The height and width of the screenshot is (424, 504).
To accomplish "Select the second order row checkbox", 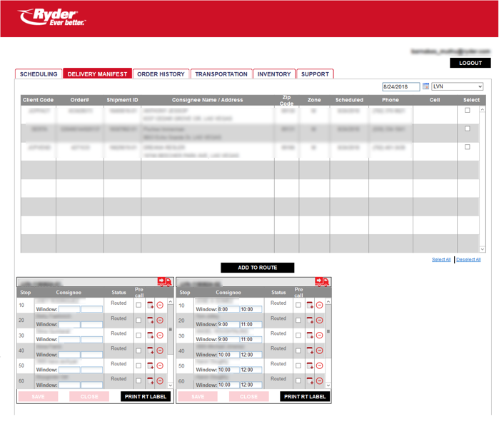I will pyautogui.click(x=468, y=128).
